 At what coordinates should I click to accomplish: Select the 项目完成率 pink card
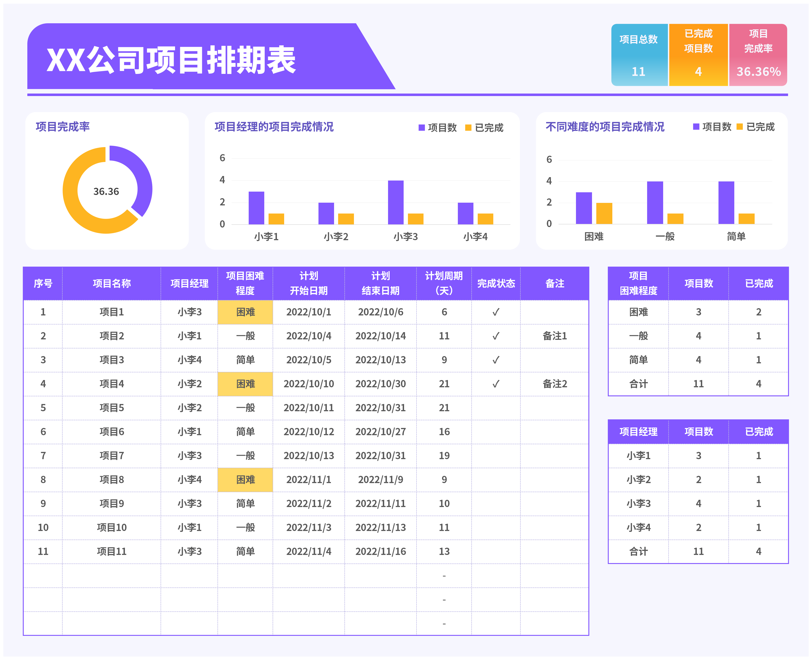758,55
